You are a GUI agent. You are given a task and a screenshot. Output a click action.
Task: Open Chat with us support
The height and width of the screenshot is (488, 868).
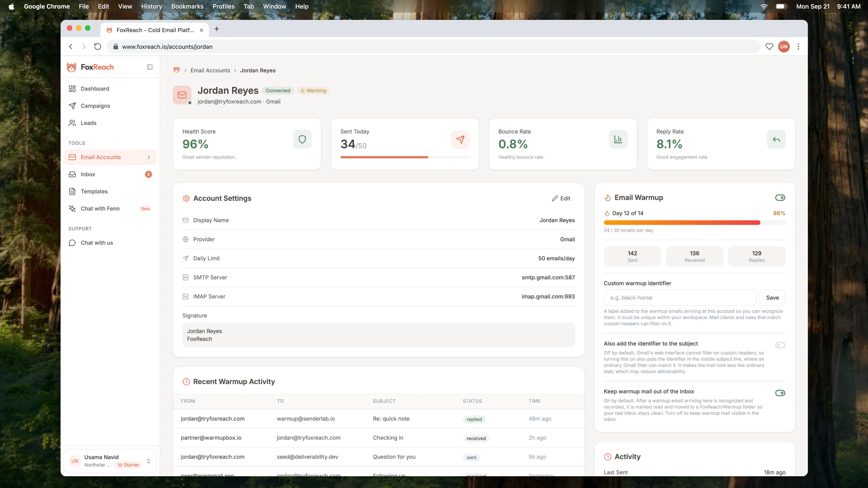110,243
